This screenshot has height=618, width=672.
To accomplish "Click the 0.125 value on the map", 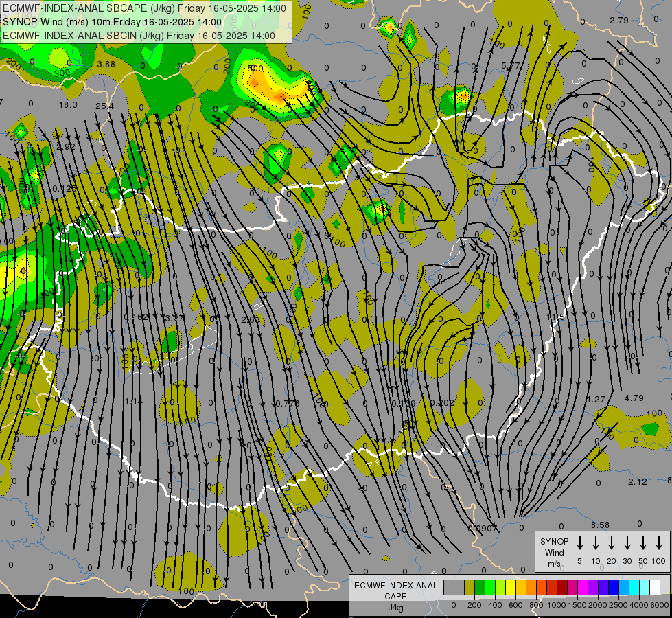I will [65, 189].
